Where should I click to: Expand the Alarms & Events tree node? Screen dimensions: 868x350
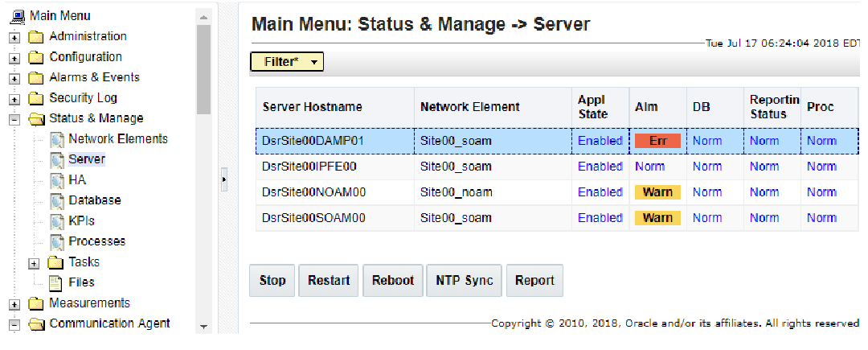pos(15,79)
